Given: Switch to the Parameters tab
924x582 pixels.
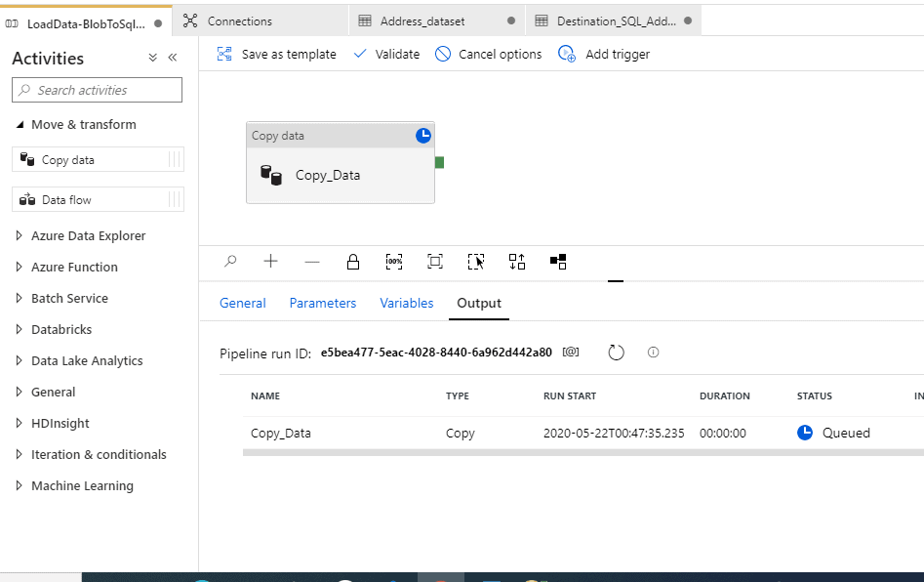Looking at the screenshot, I should pos(323,303).
